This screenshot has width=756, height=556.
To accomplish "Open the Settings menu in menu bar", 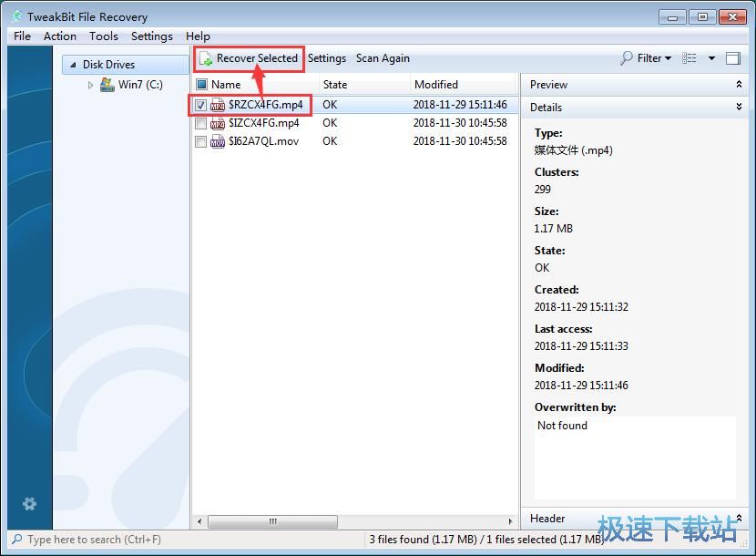I will click(x=152, y=36).
